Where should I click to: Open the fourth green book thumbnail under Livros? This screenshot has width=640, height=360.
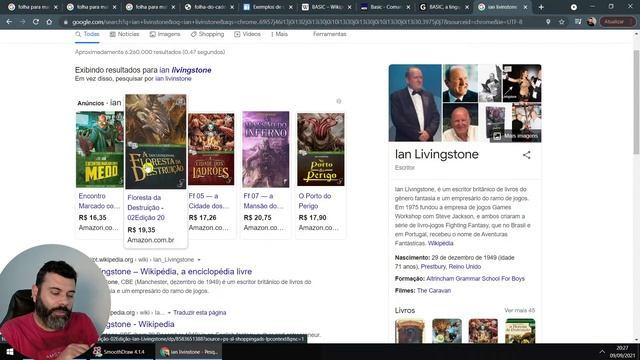[x=520, y=331]
